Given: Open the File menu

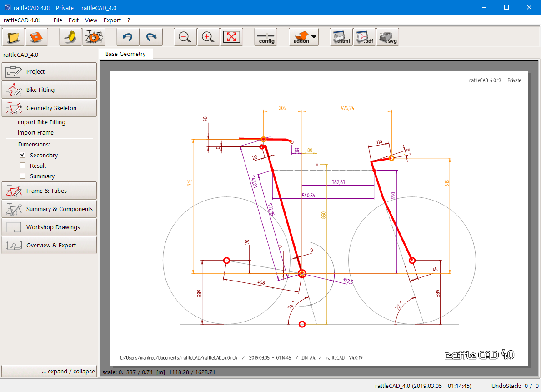Looking at the screenshot, I should tap(58, 20).
